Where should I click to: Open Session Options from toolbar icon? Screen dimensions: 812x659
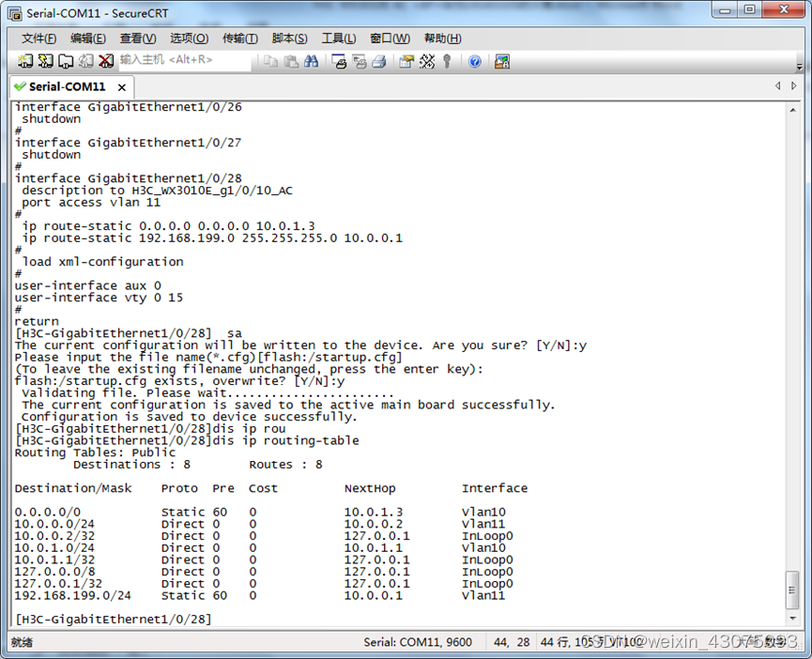(406, 61)
